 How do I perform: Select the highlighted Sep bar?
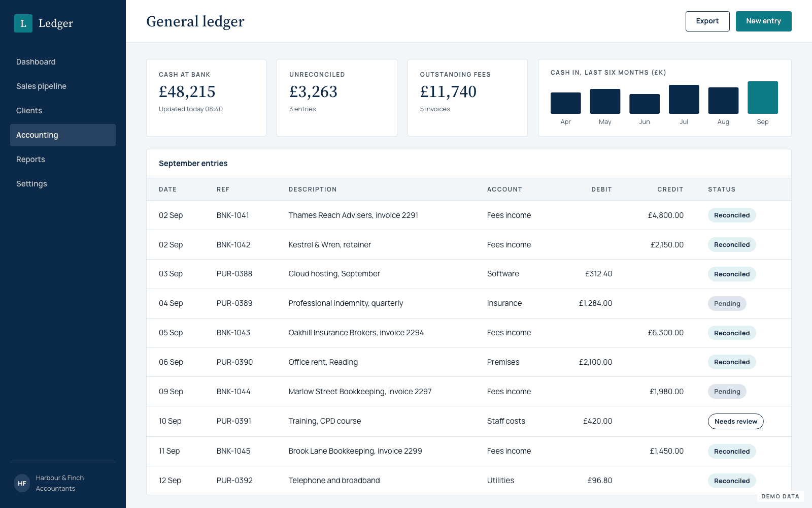point(763,98)
